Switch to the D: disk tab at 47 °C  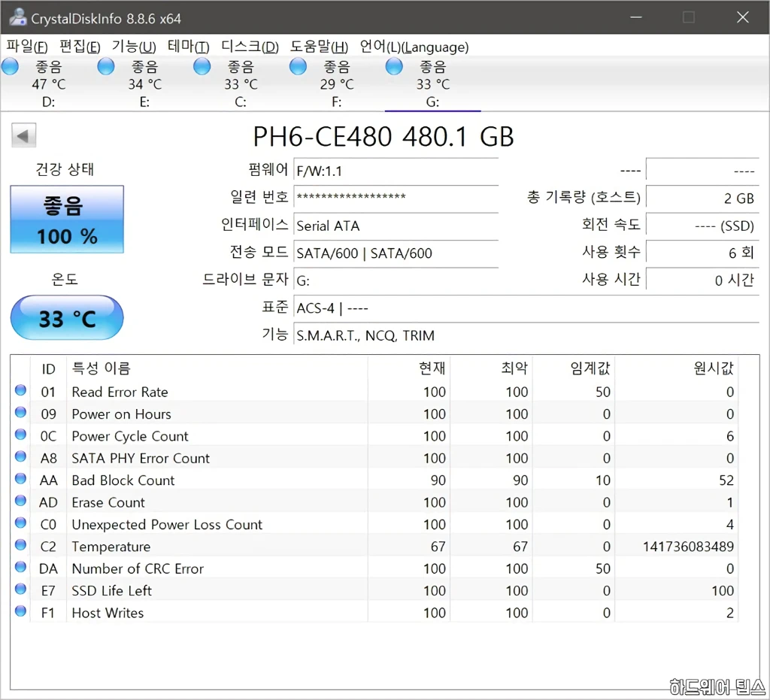pos(48,84)
